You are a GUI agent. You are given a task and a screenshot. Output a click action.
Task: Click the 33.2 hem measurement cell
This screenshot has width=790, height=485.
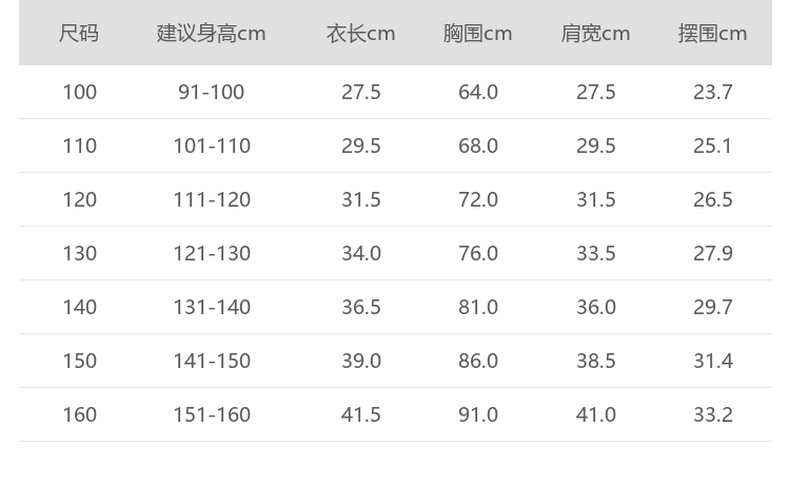[x=713, y=414]
